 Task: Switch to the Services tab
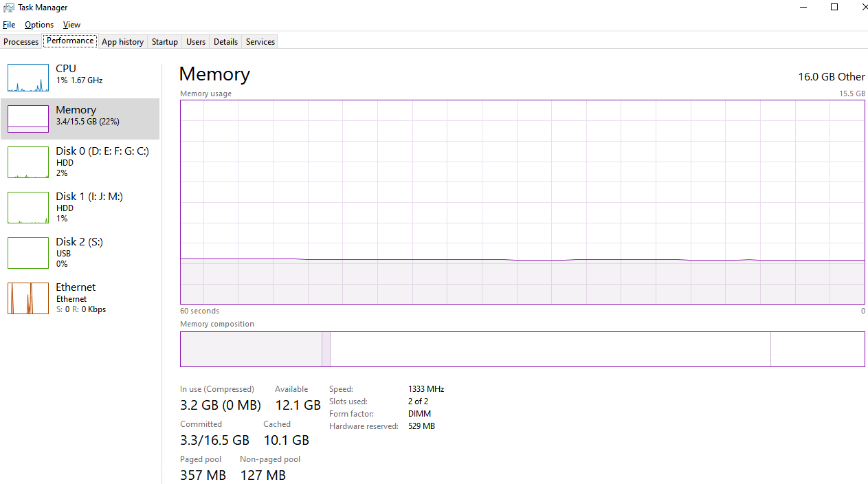coord(260,42)
